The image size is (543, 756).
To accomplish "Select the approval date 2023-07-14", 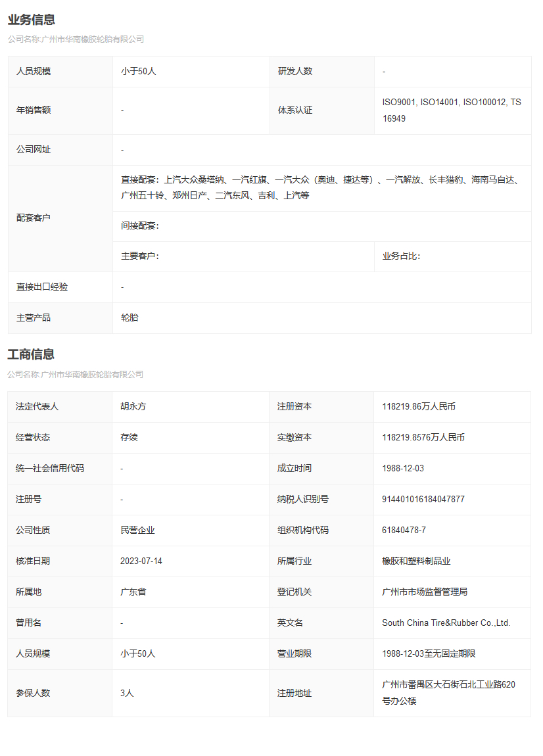I will [141, 561].
